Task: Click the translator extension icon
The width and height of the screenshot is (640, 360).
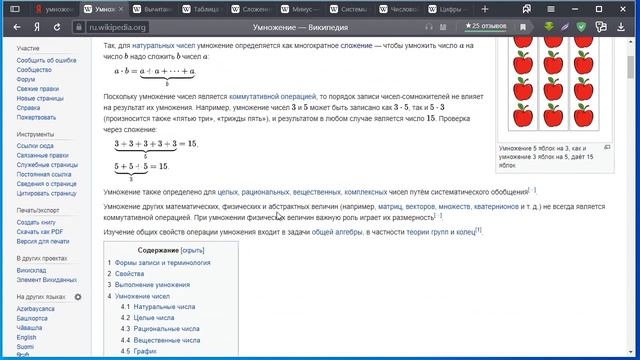Action: click(601, 27)
